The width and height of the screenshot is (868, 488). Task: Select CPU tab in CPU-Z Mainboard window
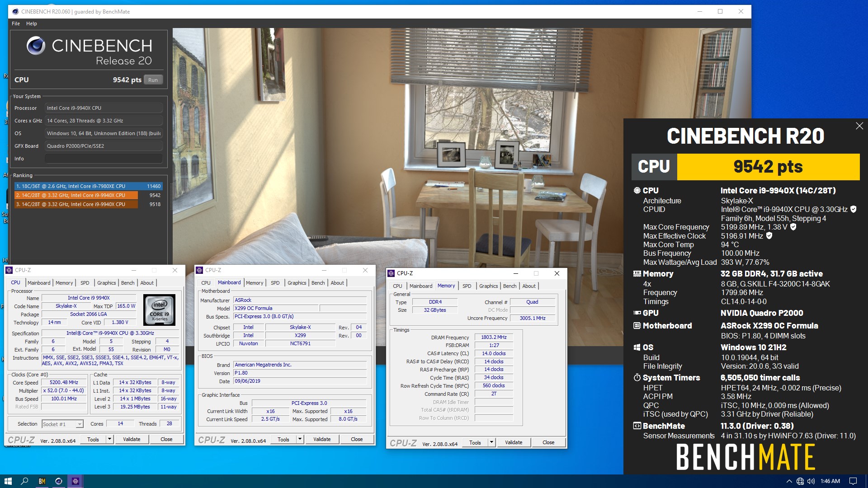[206, 283]
